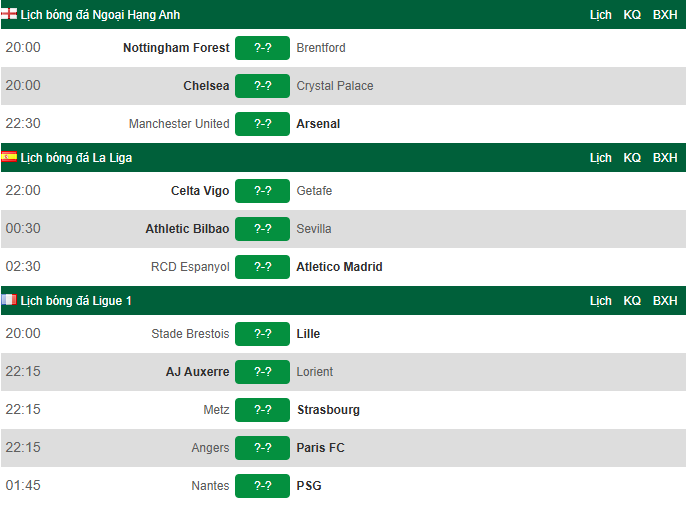Screen dimensions: 686x505
Task: Click the France flag icon
Action: click(9, 300)
